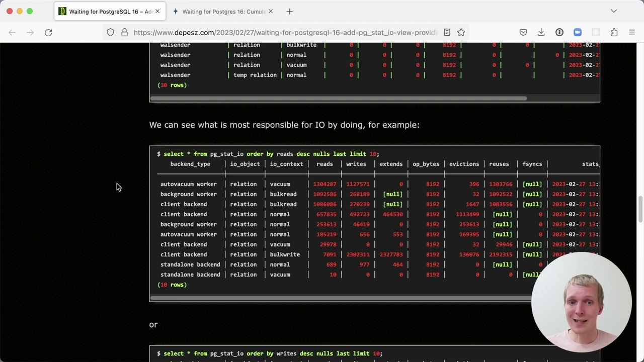Image resolution: width=644 pixels, height=362 pixels.
Task: Close the Waiting for Postgres 16: Cumulative tab
Action: coord(271,11)
